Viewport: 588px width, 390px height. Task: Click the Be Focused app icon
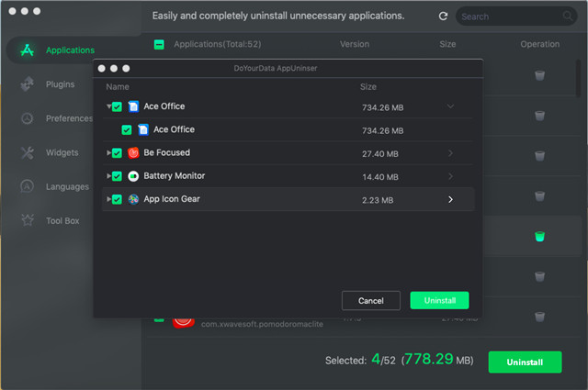click(133, 153)
